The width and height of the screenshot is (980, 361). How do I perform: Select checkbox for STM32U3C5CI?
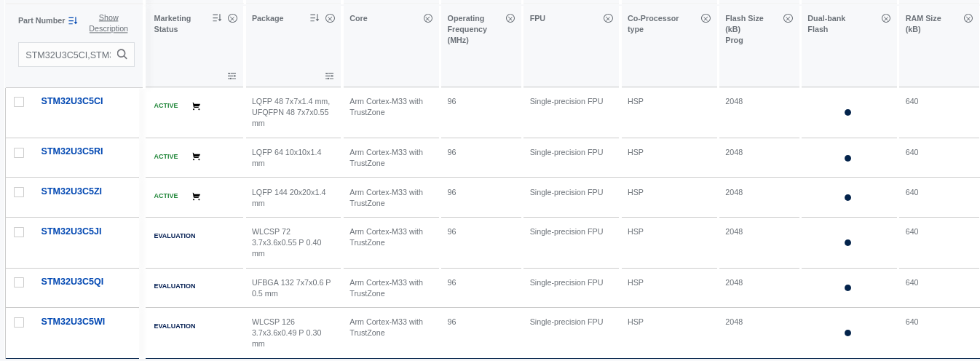point(19,102)
